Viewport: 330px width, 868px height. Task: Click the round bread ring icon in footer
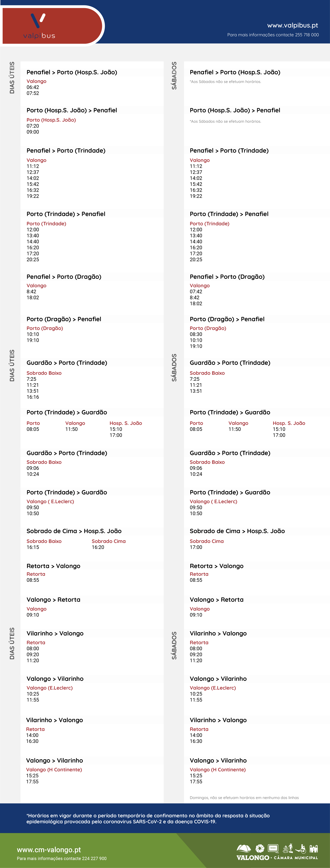[260, 848]
